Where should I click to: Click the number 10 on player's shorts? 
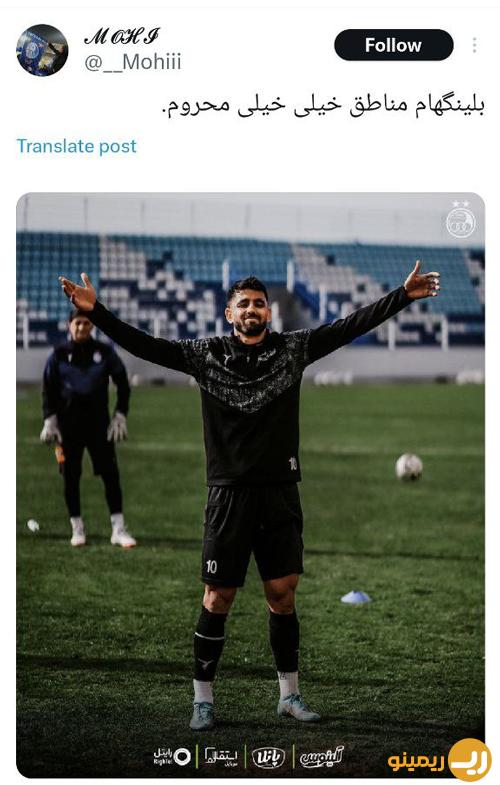(211, 567)
